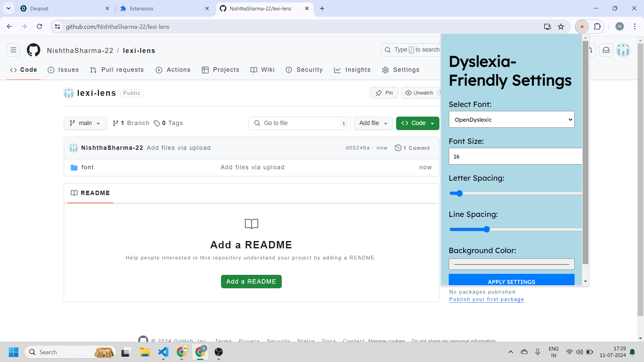Image resolution: width=644 pixels, height=362 pixels.
Task: Open the Select Font dropdown
Action: click(512, 120)
